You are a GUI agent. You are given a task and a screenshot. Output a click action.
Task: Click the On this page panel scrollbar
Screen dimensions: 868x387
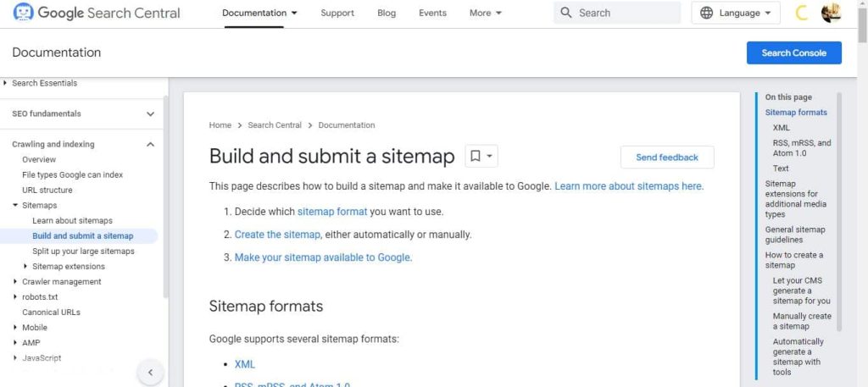(838, 213)
